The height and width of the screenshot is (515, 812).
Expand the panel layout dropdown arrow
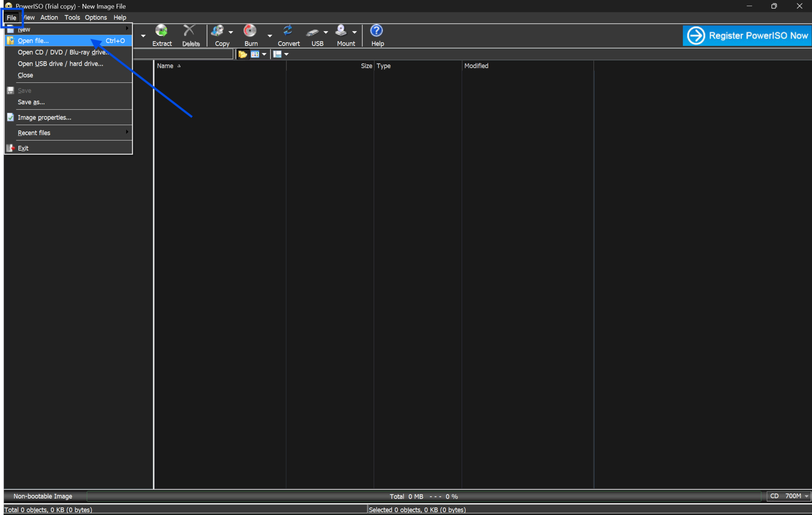click(286, 54)
